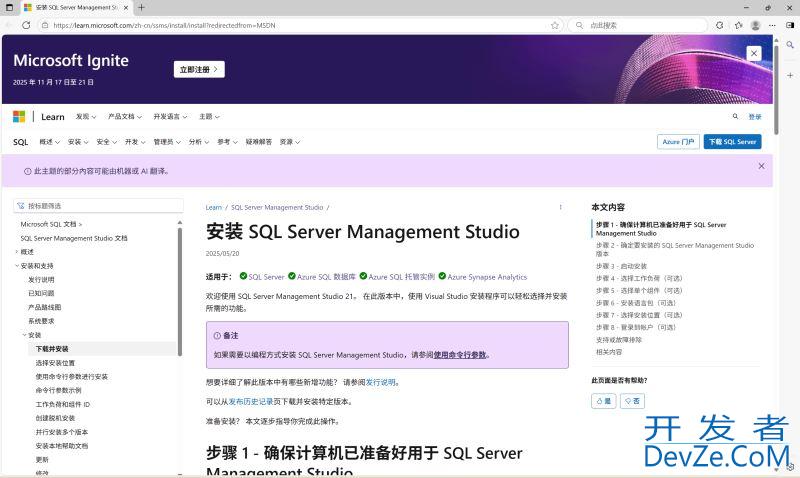
Task: Click the browser refresh icon
Action: point(26,25)
